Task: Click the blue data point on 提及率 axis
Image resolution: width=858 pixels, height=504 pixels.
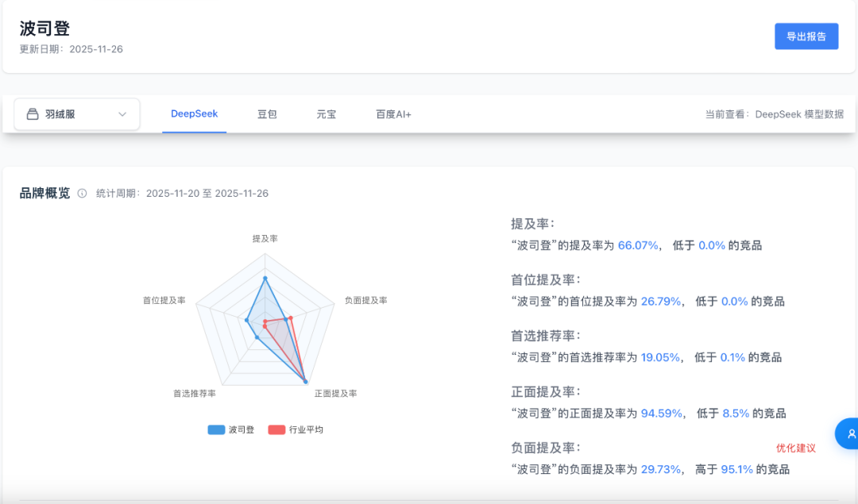Action: (265, 279)
